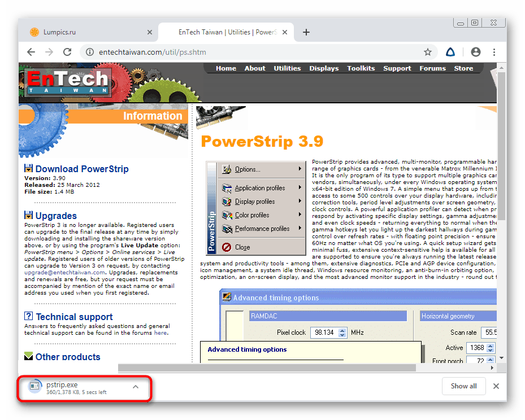Click the checkmark icon beside Other products
Viewport: 525px width, 420px height.
pos(28,356)
